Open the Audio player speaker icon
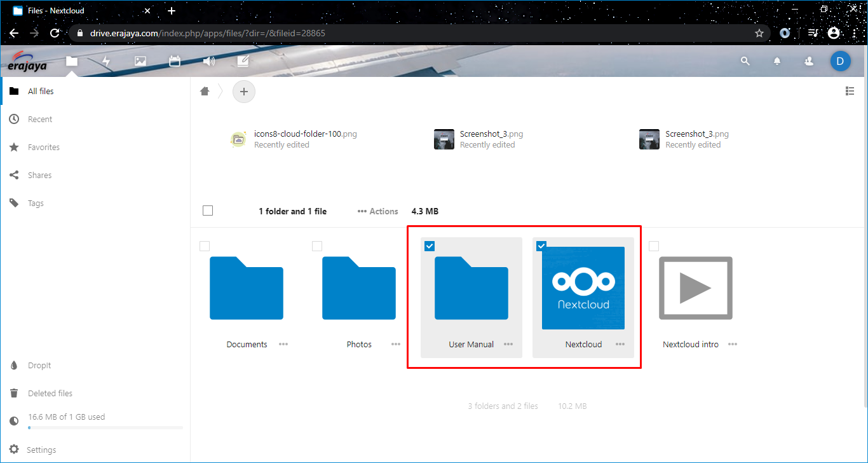868x463 pixels. (x=208, y=61)
